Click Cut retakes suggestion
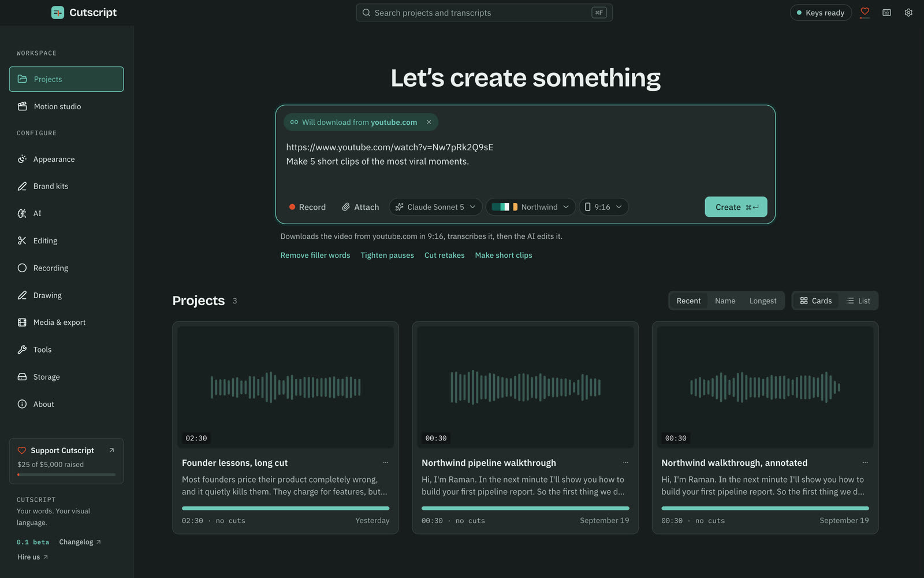This screenshot has width=924, height=578. coord(444,255)
